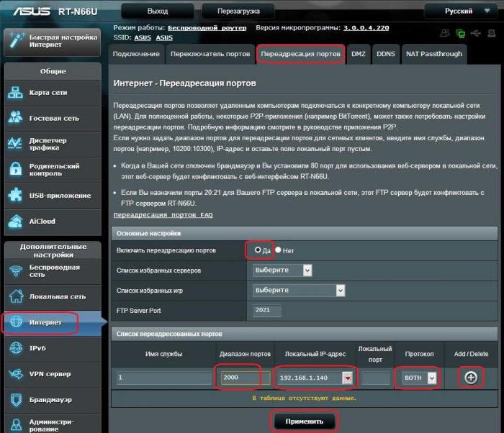Expand the Список избранных игр dropdown
This screenshot has width=504, height=433.
[x=300, y=290]
